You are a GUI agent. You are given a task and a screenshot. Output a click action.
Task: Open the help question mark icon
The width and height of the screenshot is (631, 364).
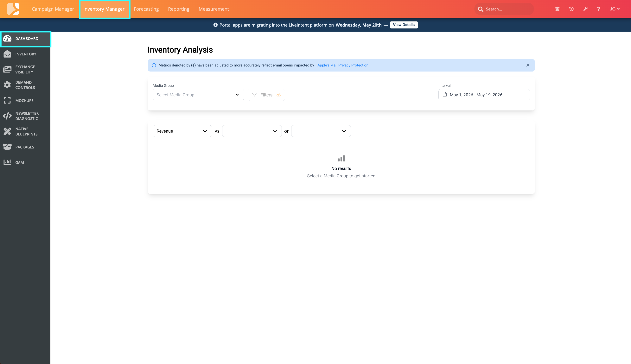(598, 9)
